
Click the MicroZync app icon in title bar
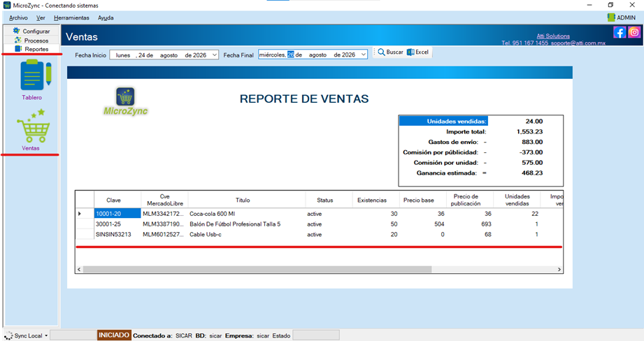point(6,6)
